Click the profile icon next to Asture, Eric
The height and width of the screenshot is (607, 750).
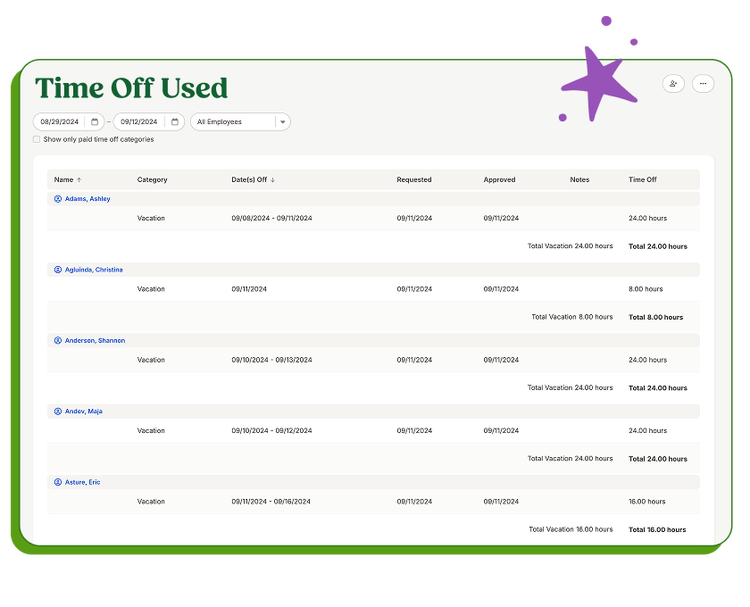58,482
